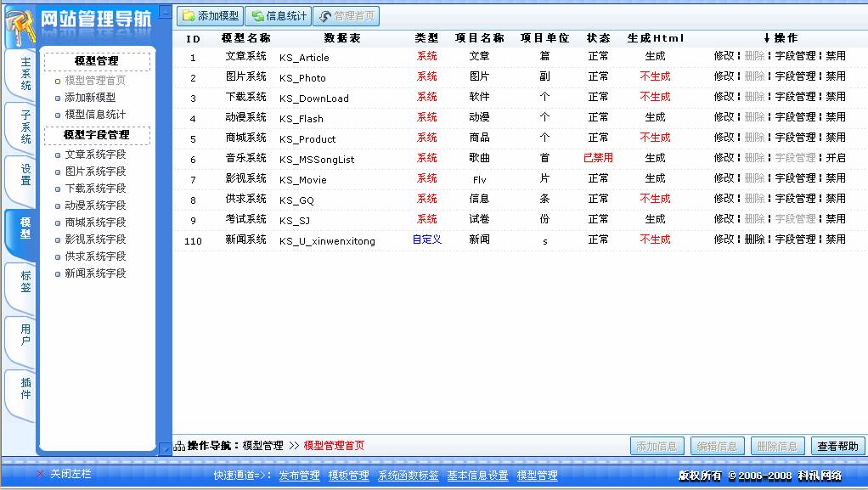
Task: Open 文章系统字段 in the sidebar
Action: click(x=95, y=155)
